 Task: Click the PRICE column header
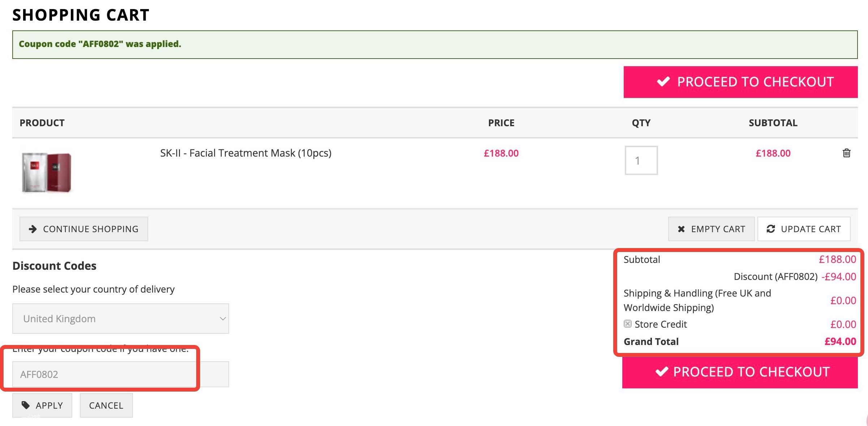coord(501,123)
